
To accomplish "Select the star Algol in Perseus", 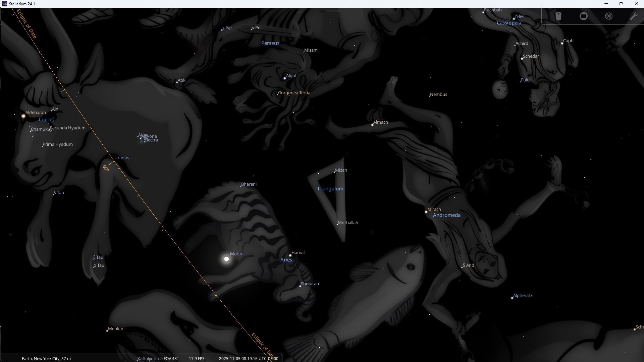I will coord(285,78).
